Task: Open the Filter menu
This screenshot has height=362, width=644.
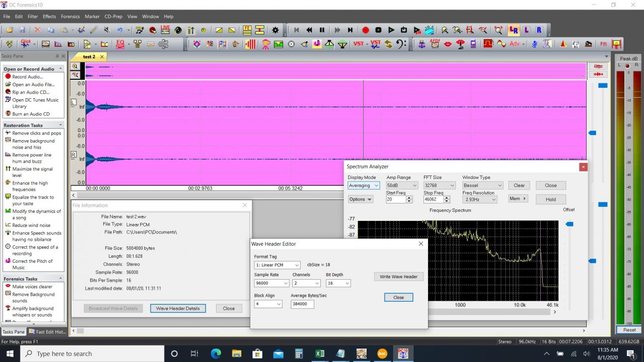Action: (x=33, y=16)
